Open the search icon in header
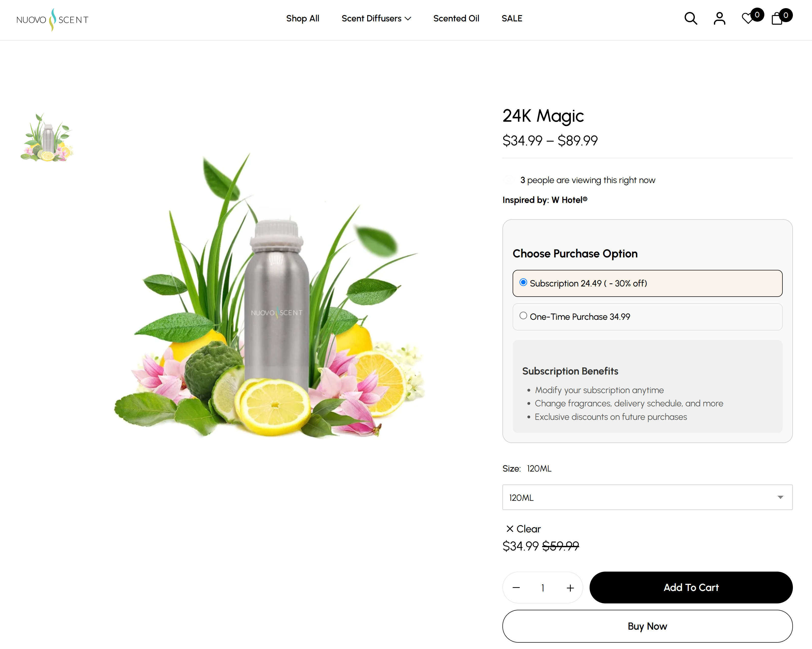The image size is (812, 649). click(690, 18)
